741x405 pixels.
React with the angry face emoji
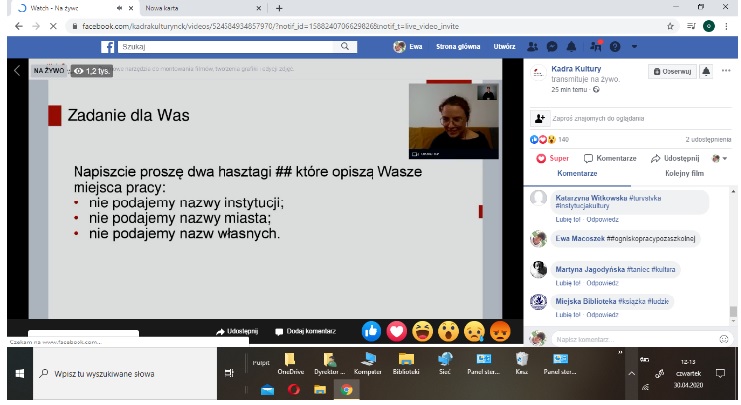pos(500,330)
